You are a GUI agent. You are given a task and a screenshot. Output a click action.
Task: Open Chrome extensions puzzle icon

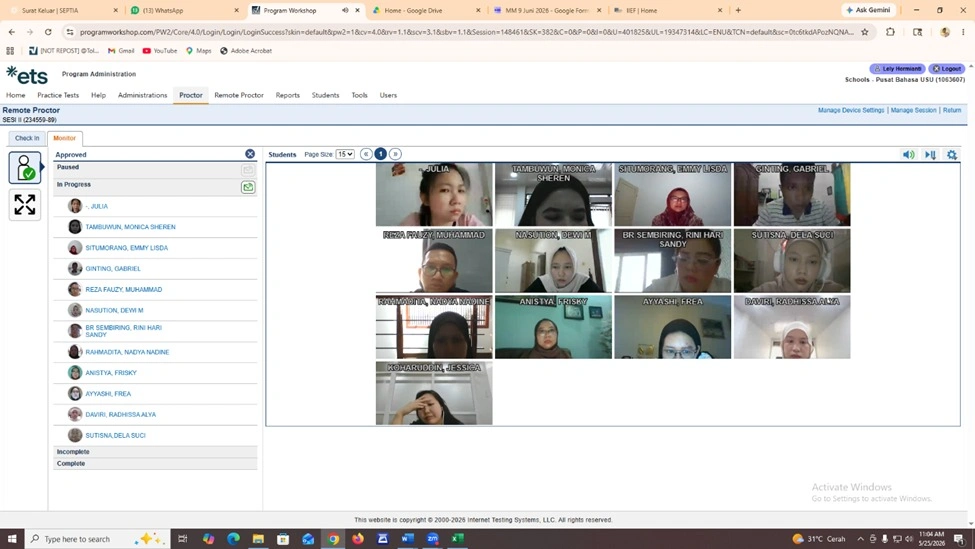890,32
